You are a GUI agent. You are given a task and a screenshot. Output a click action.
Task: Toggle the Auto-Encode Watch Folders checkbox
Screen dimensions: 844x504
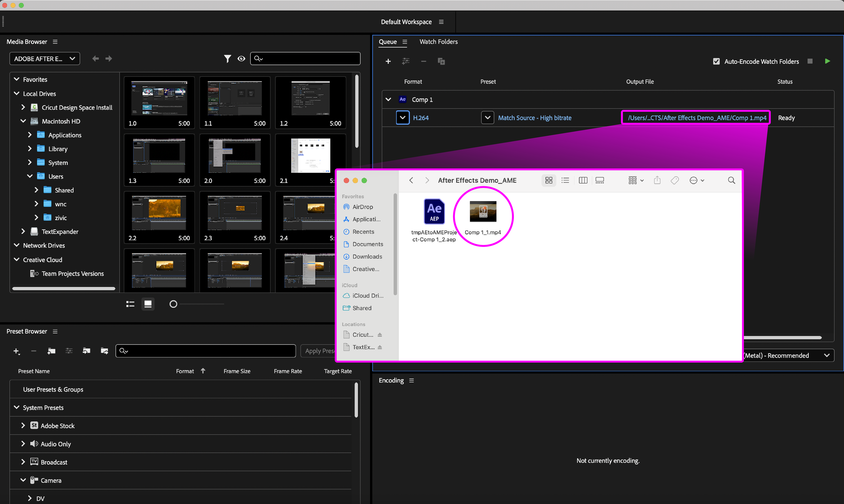click(717, 62)
